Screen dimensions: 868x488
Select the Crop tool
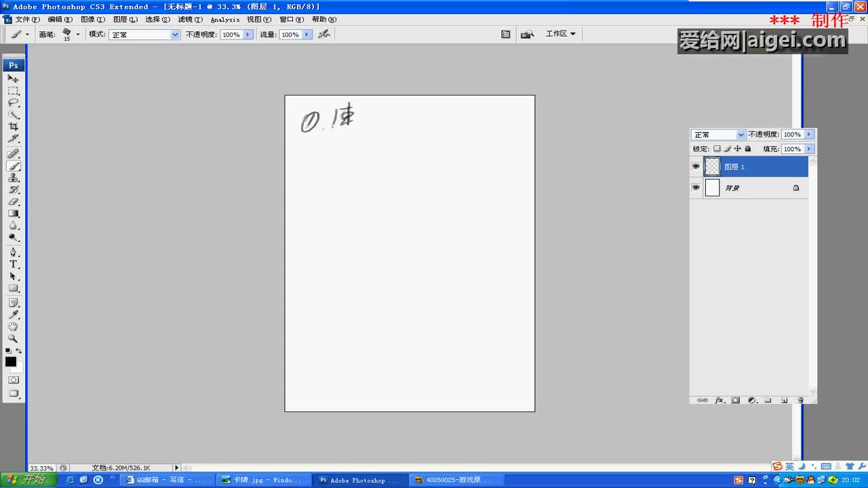pyautogui.click(x=14, y=127)
